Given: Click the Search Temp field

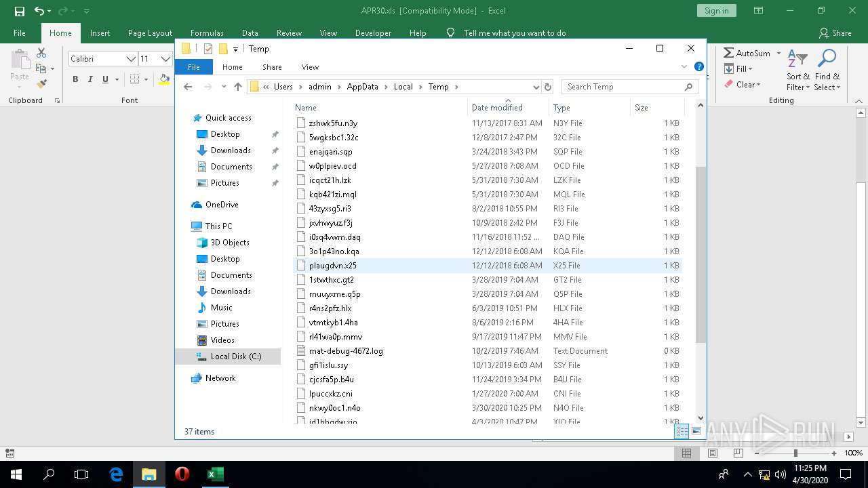Looking at the screenshot, I should click(630, 87).
